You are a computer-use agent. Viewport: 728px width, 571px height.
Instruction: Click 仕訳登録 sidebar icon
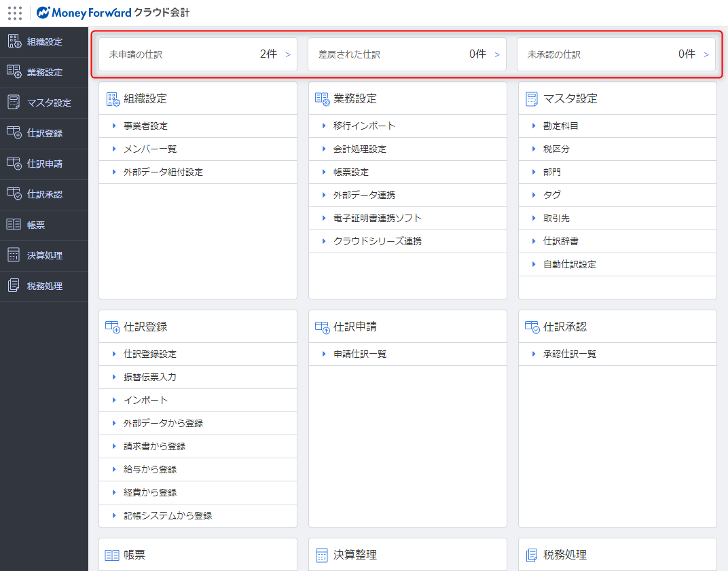tap(14, 133)
